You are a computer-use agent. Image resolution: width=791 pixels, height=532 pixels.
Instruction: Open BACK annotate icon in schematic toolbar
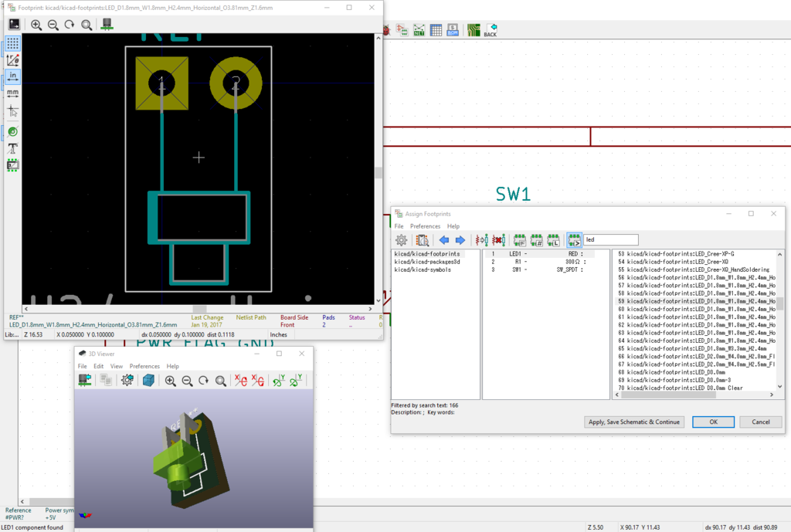click(x=491, y=30)
